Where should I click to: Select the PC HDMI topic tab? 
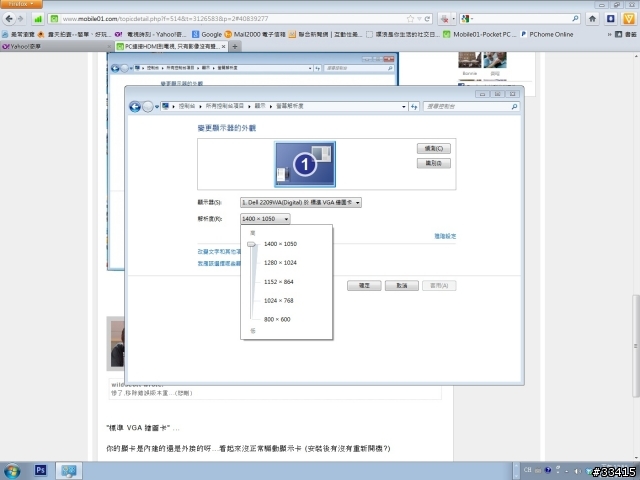coord(171,47)
